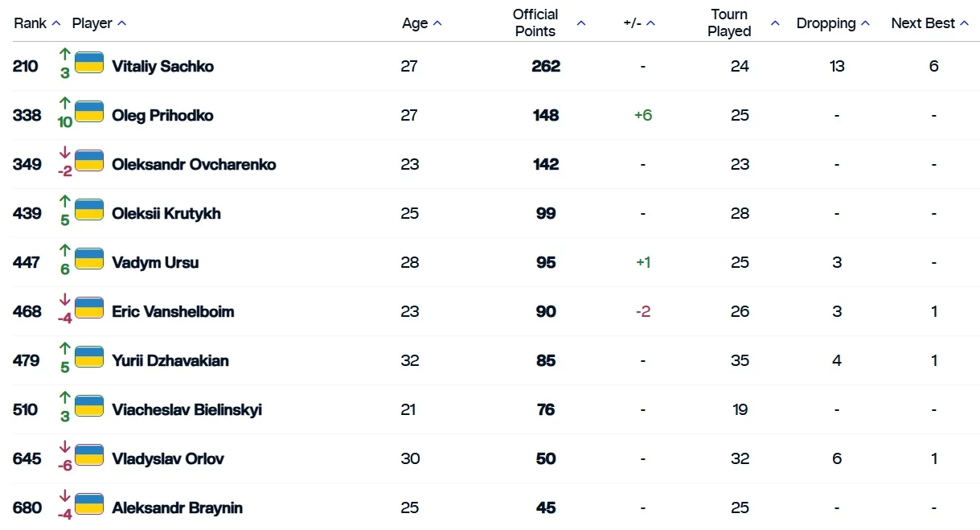
Task: Open Viacheslav Bielinskyi's player profile
Action: coord(187,409)
